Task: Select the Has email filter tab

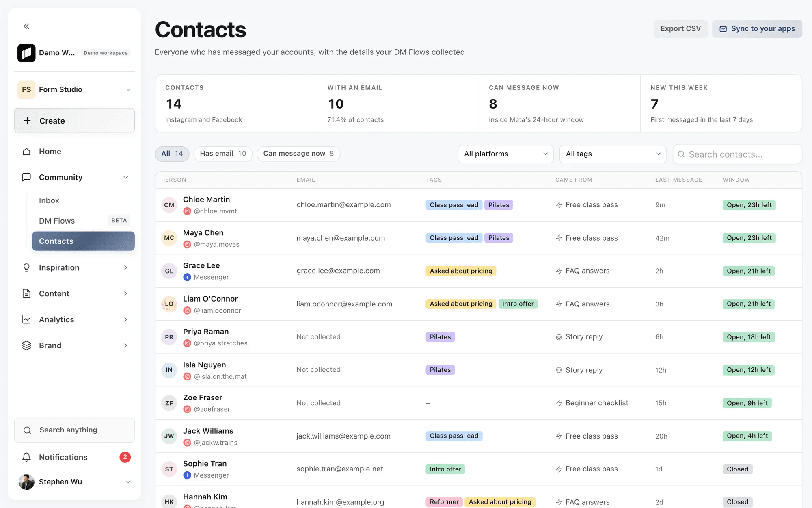Action: (223, 154)
